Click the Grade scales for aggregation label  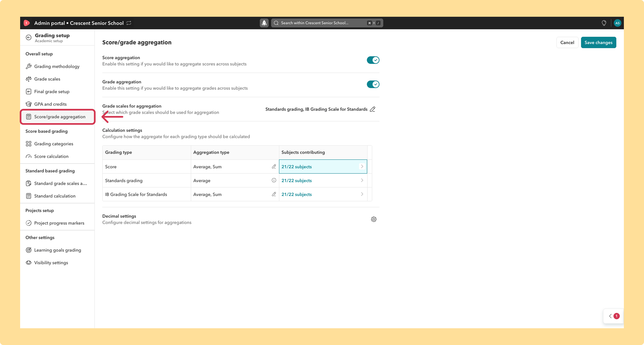coord(132,106)
